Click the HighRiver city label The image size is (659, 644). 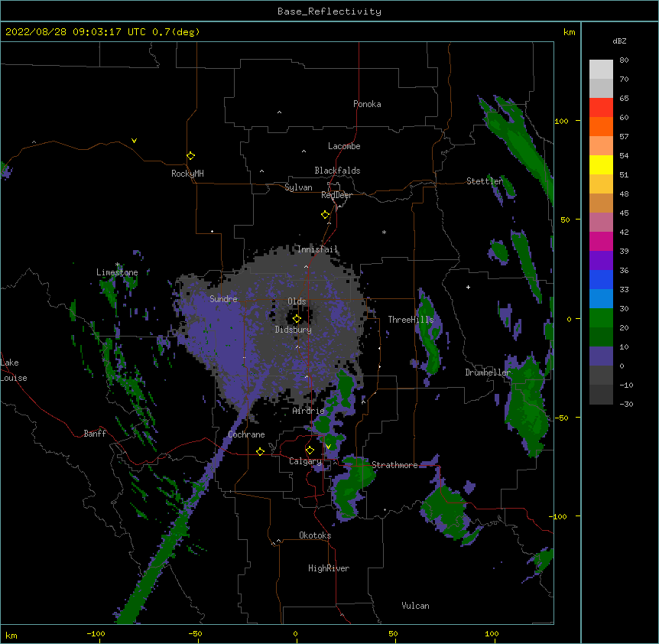(329, 568)
